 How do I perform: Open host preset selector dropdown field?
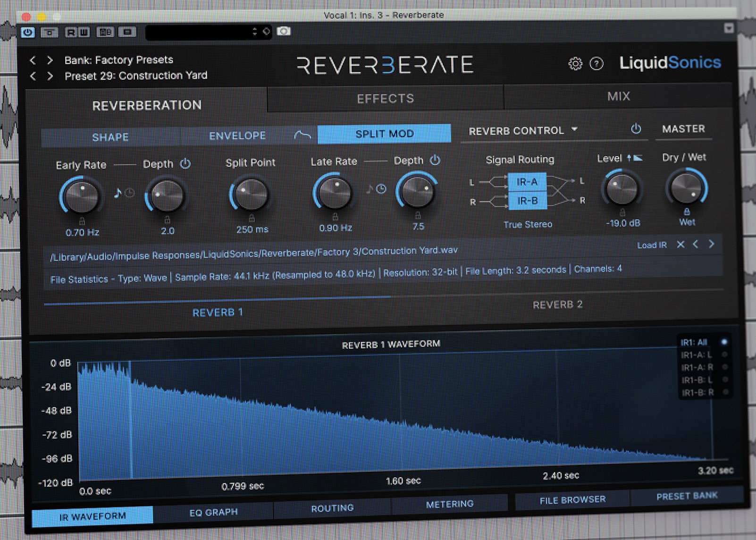pyautogui.click(x=208, y=32)
